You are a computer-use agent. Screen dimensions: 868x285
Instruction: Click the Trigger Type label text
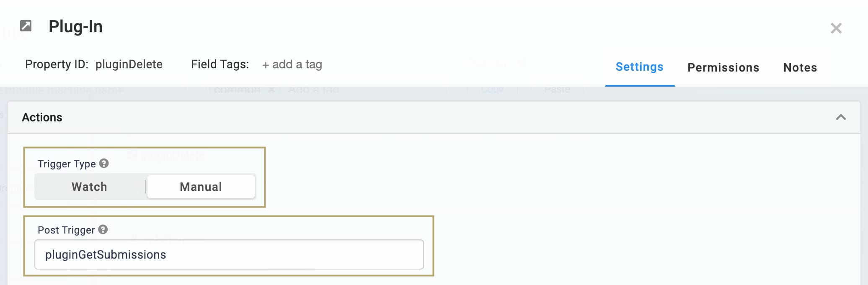(67, 164)
